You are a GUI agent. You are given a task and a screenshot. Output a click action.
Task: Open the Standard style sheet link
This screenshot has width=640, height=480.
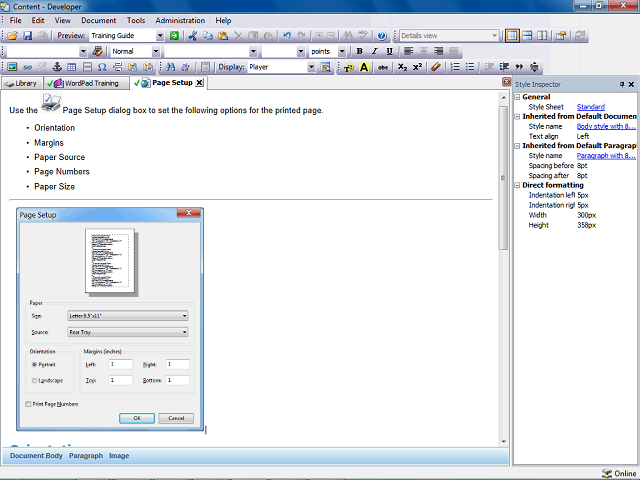[x=591, y=107]
